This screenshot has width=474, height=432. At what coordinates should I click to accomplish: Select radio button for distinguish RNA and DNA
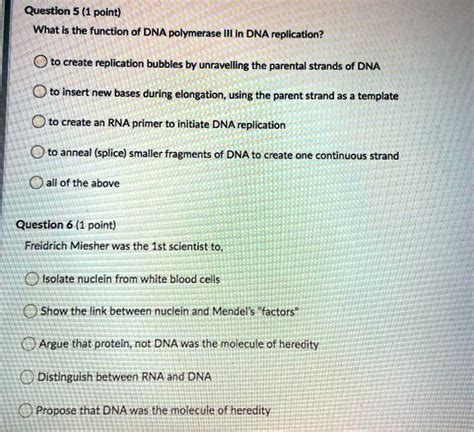pyautogui.click(x=27, y=377)
